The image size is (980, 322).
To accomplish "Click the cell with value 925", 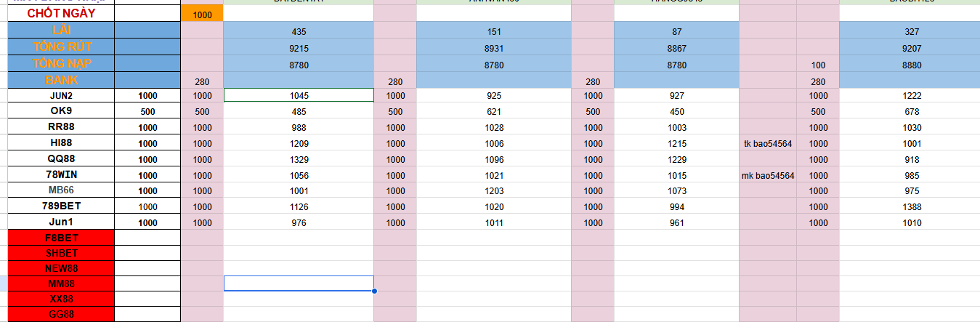I will pyautogui.click(x=494, y=96).
